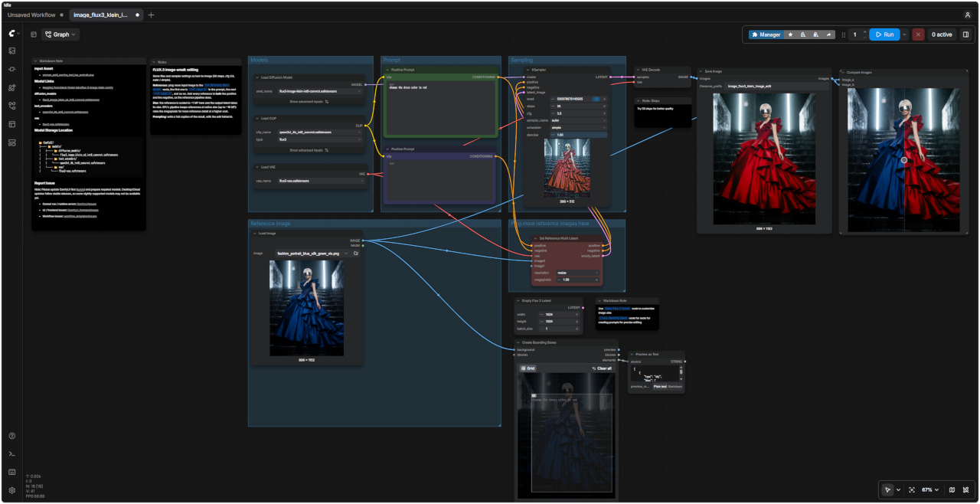Click the Manager button
This screenshot has height=504, width=980.
[x=766, y=34]
